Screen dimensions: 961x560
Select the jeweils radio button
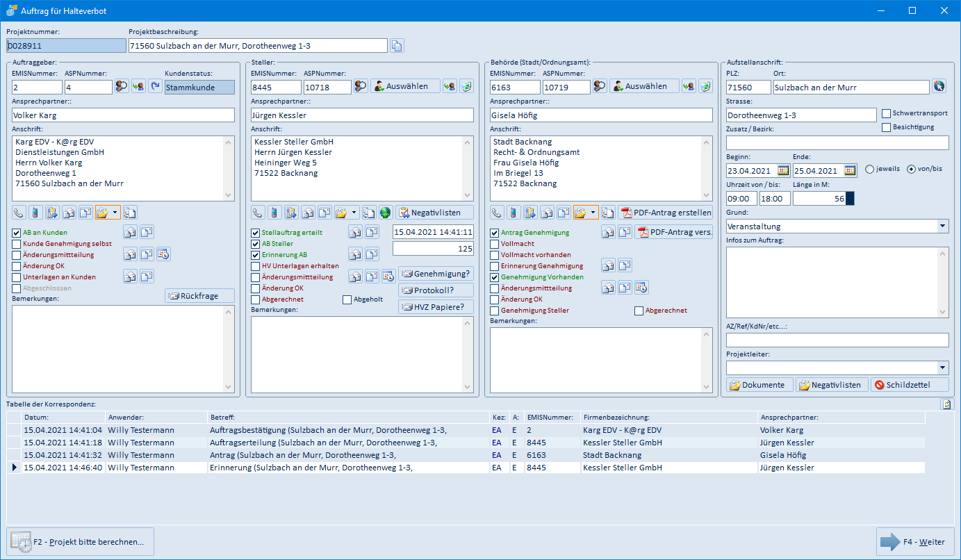[870, 169]
